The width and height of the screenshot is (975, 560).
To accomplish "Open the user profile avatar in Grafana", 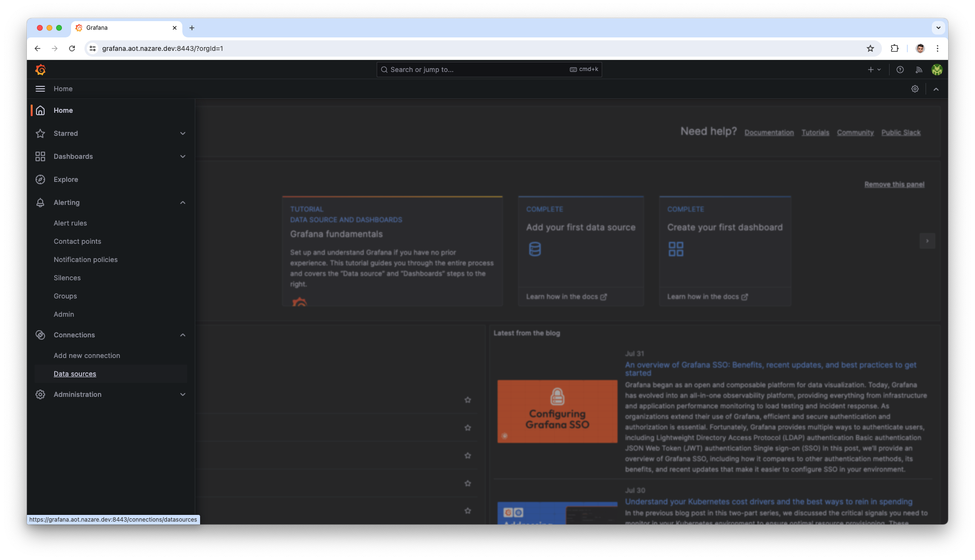I will 937,70.
